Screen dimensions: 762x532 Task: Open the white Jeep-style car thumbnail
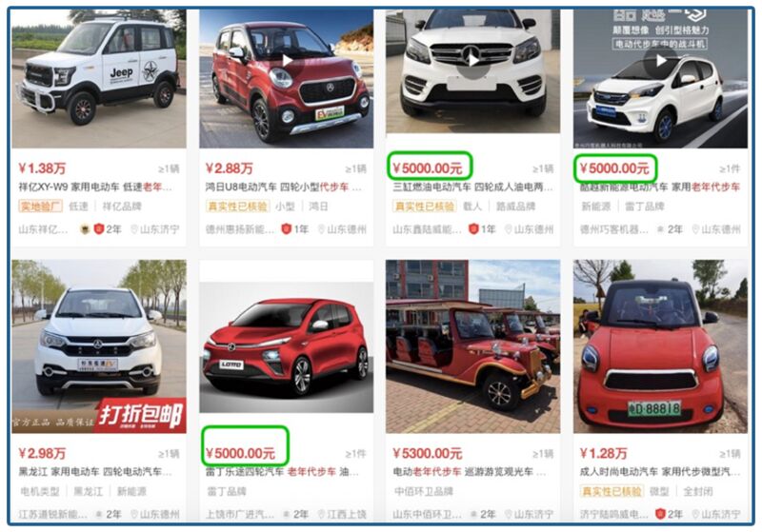click(x=99, y=79)
